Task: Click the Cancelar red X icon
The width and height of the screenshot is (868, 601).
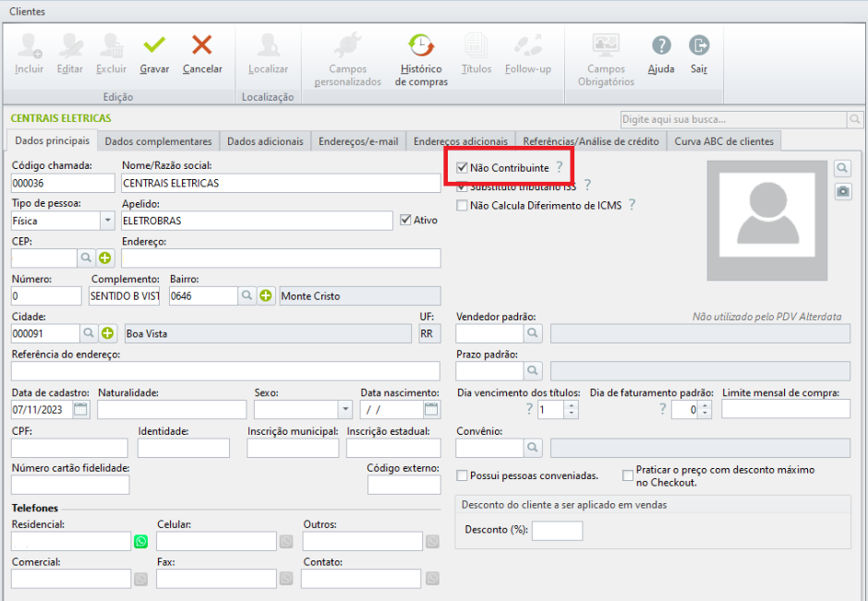Action: point(201,46)
